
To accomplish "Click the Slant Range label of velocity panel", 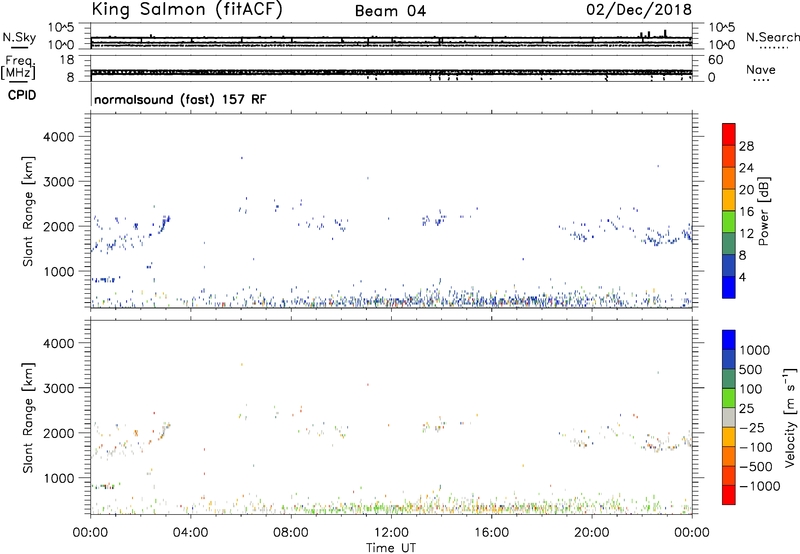I will tap(28, 418).
